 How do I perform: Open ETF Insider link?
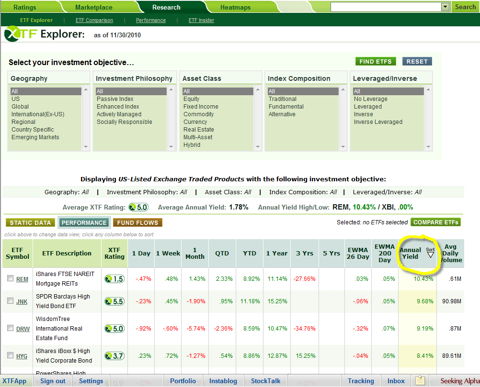pyautogui.click(x=201, y=20)
